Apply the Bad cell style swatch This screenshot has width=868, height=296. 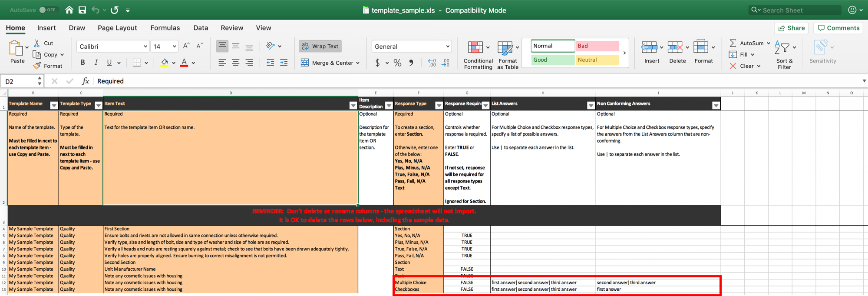click(597, 46)
